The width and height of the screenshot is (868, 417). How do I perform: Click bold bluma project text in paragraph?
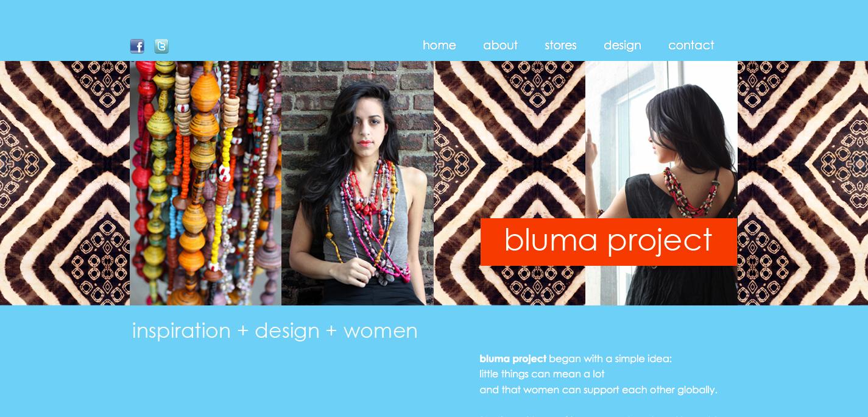513,359
